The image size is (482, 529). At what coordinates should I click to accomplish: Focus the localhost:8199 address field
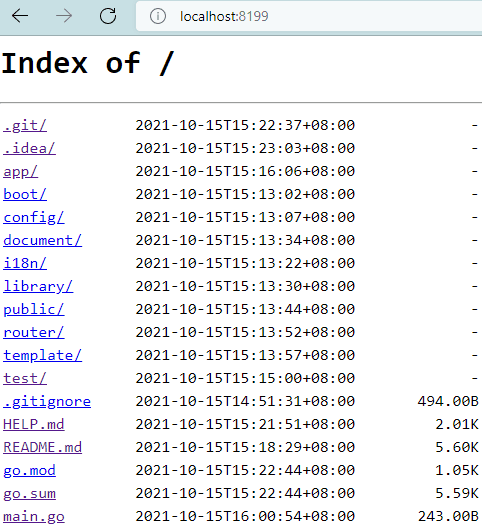(x=309, y=16)
